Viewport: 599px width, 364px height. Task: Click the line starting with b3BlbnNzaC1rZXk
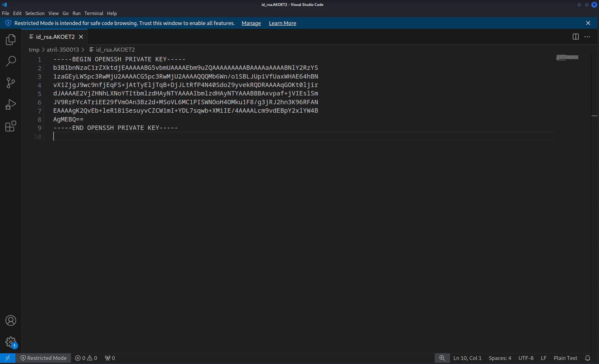click(x=186, y=68)
